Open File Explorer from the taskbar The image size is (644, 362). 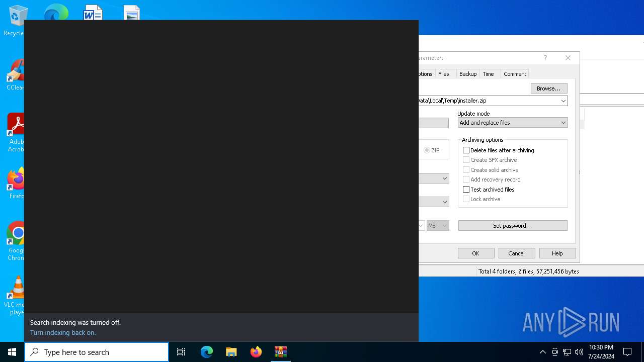pos(231,352)
